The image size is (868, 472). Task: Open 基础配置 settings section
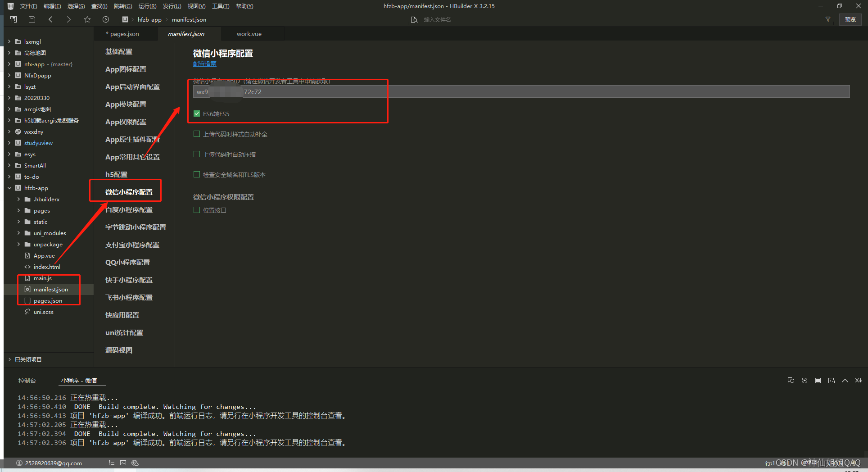pos(119,51)
